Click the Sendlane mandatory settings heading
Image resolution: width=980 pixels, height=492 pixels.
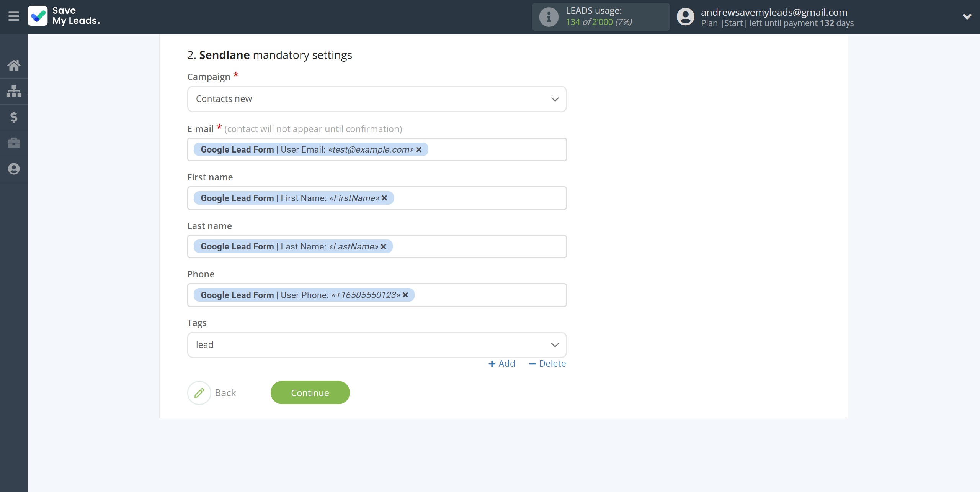pos(269,55)
